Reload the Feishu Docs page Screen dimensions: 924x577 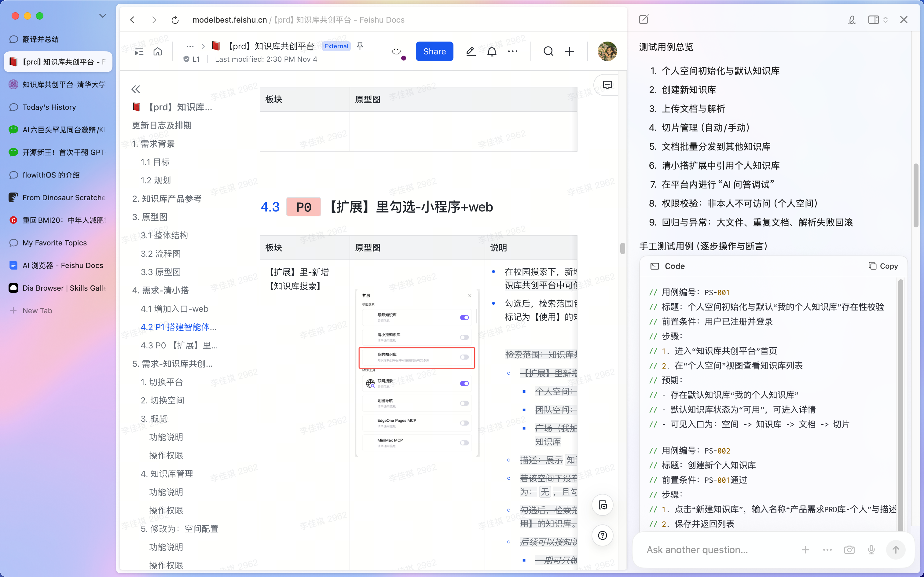point(175,20)
